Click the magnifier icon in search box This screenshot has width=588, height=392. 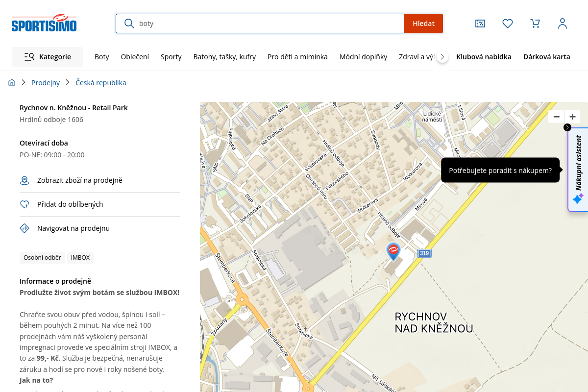[129, 24]
